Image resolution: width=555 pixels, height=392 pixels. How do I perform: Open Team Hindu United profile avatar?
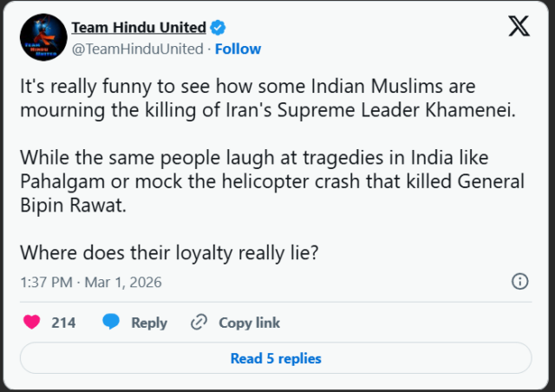42,36
